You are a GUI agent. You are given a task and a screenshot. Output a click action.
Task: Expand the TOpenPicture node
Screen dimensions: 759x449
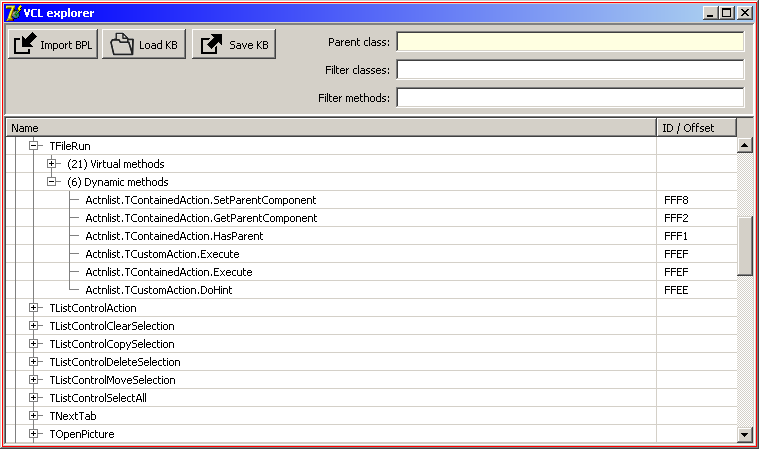(33, 434)
